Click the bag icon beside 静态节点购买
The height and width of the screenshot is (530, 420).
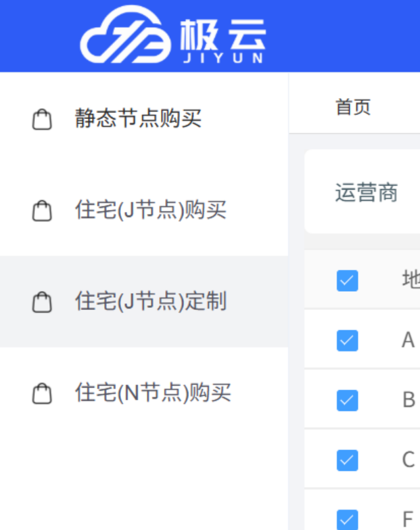pyautogui.click(x=42, y=120)
